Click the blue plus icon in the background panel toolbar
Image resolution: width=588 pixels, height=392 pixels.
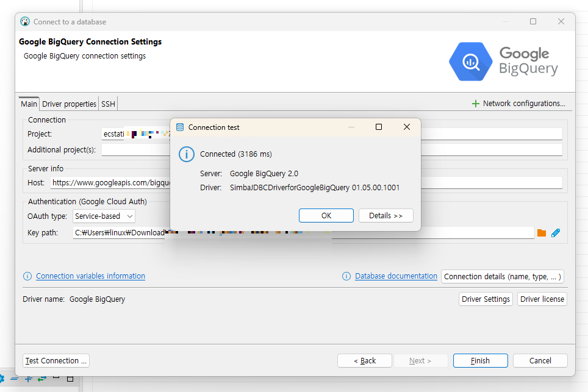click(28, 379)
